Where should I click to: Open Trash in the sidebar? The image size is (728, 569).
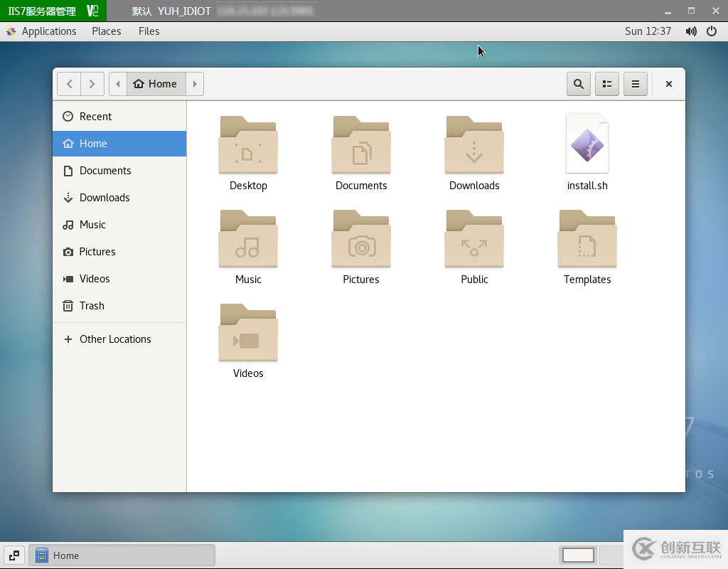(x=119, y=306)
